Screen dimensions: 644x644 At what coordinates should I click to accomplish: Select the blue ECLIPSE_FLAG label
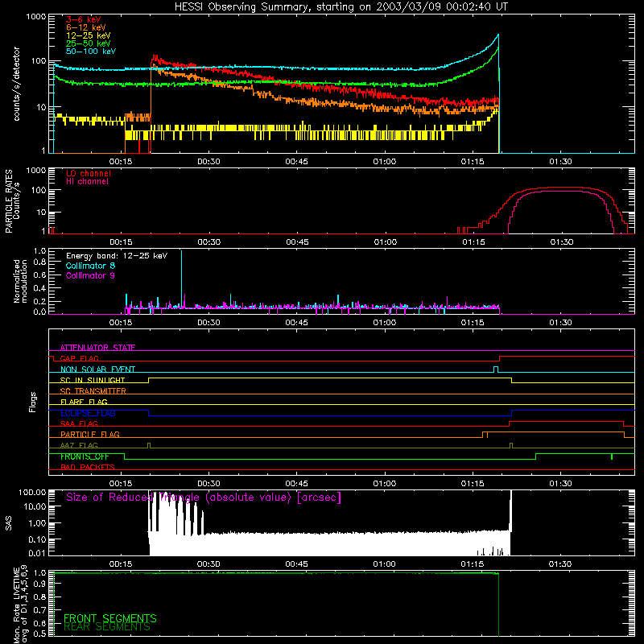(88, 413)
